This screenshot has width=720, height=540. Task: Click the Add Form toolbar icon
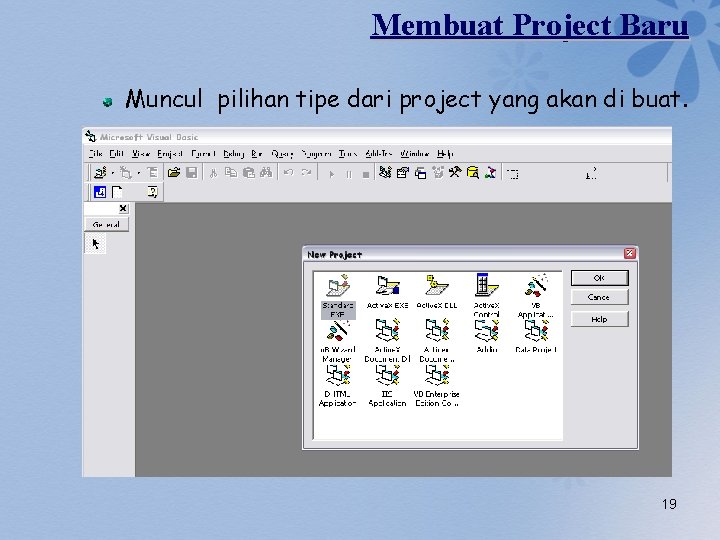tap(125, 173)
